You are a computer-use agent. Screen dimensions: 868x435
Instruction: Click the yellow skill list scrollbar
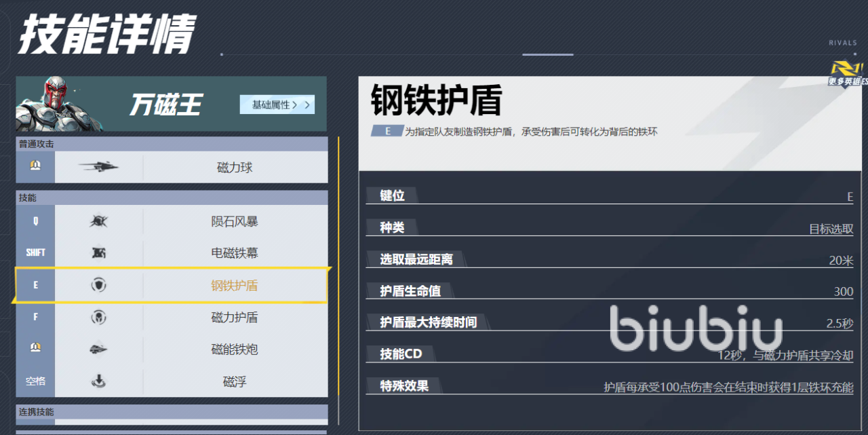pyautogui.click(x=338, y=271)
